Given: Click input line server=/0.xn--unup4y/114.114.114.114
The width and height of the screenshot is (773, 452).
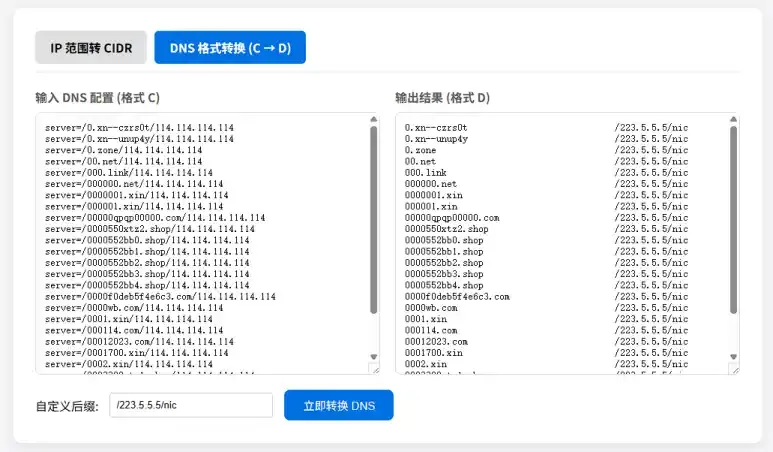Looking at the screenshot, I should (x=140, y=139).
